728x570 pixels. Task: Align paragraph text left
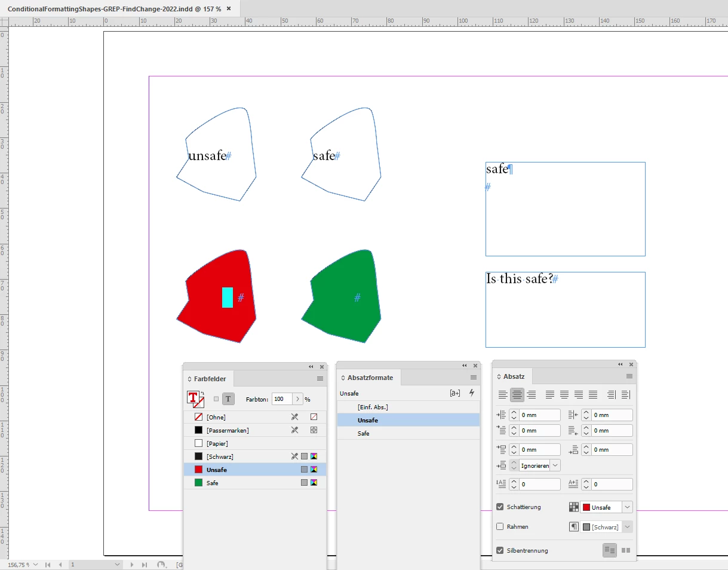coord(503,394)
